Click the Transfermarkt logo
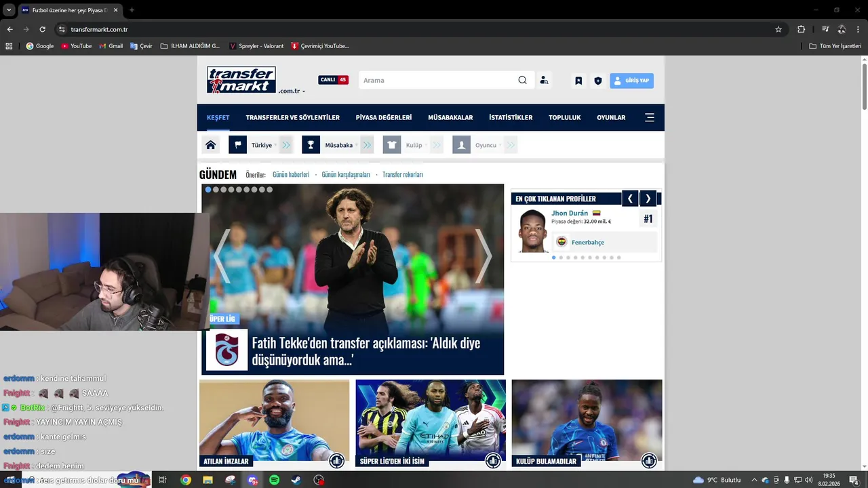This screenshot has width=868, height=488. pyautogui.click(x=241, y=80)
